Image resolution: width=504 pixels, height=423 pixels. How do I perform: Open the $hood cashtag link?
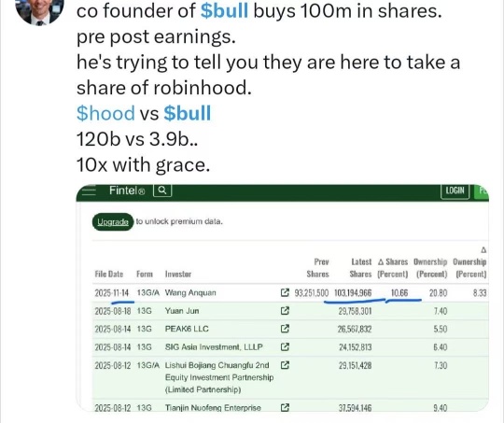tap(105, 113)
